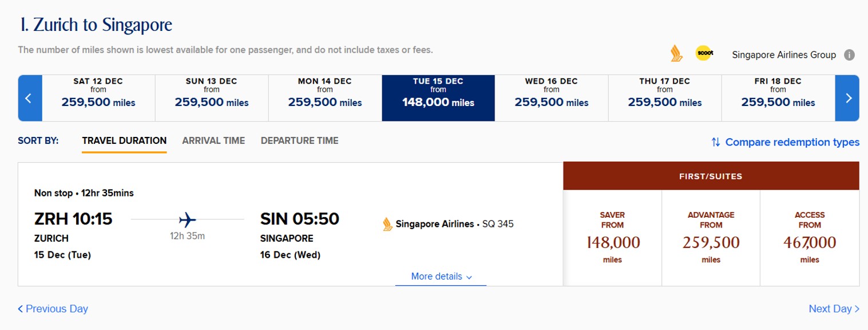The height and width of the screenshot is (330, 868).
Task: Open Compare redemption types link
Action: 785,142
